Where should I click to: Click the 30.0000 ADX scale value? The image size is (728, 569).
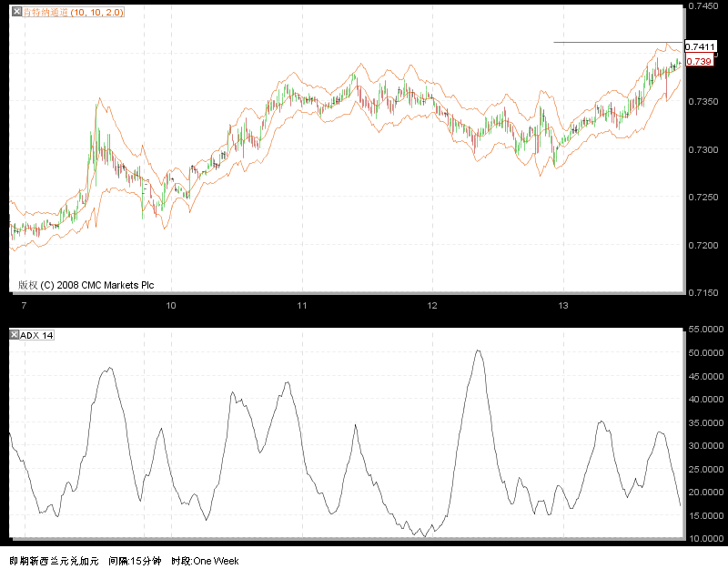coord(706,446)
